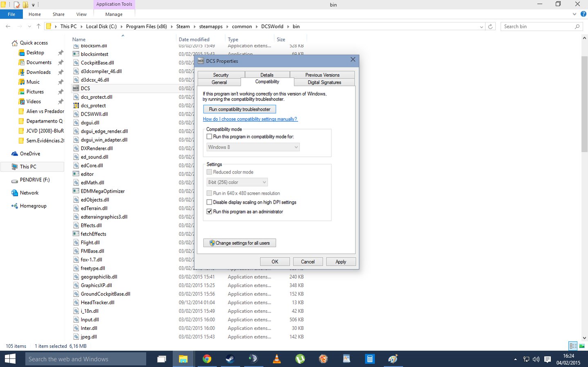Open Chrome from the taskbar

point(207,359)
